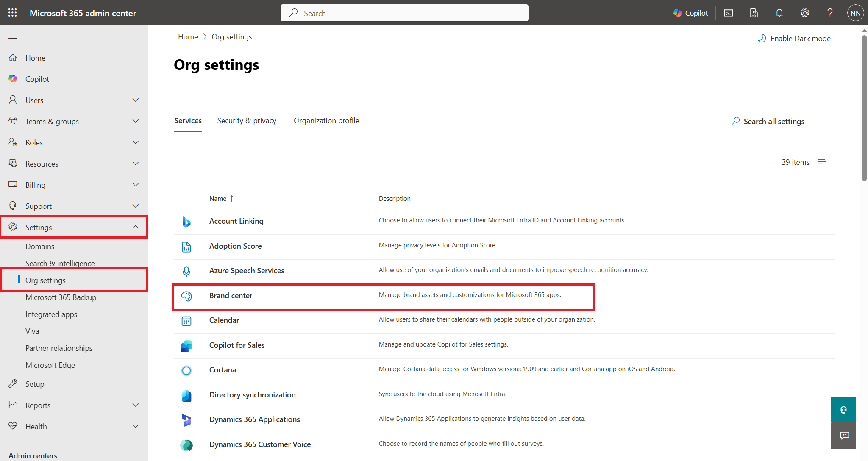Image resolution: width=868 pixels, height=461 pixels.
Task: Open Brand center service settings
Action: pos(231,296)
